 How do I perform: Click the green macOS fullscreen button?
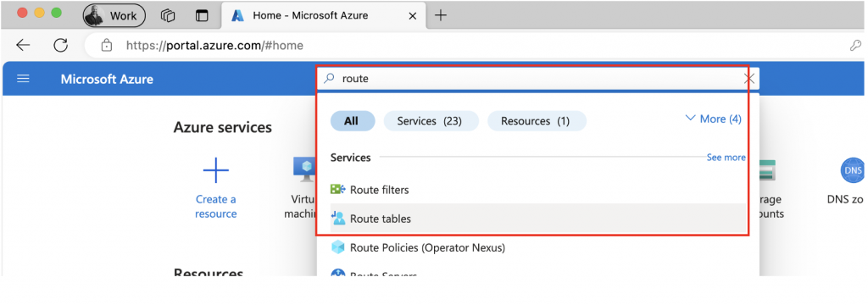tap(57, 13)
